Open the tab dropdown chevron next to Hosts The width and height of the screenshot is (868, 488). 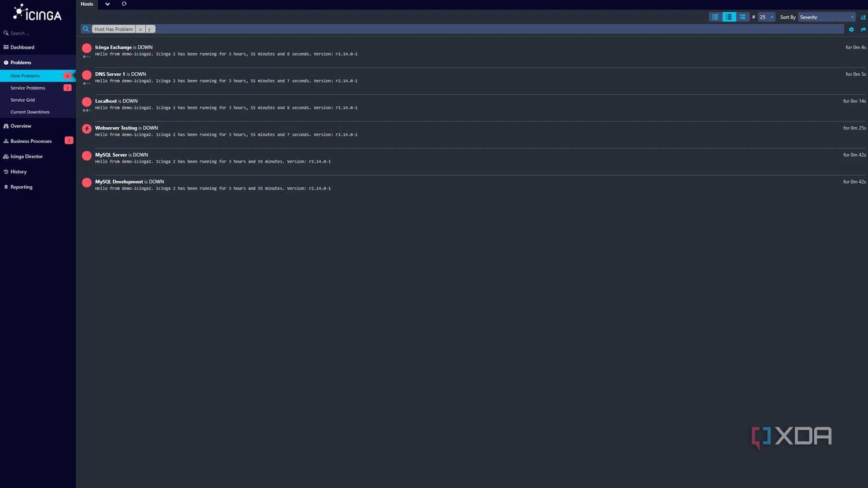click(x=108, y=4)
